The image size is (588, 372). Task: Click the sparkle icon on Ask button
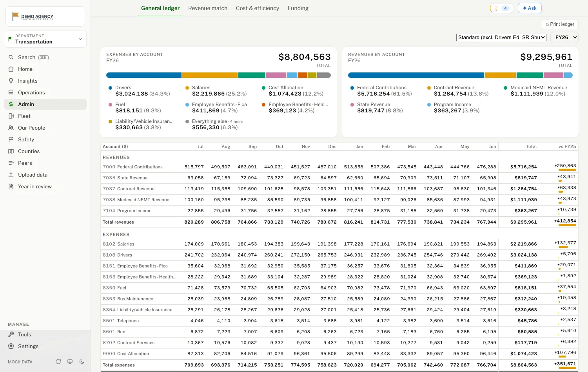click(524, 8)
